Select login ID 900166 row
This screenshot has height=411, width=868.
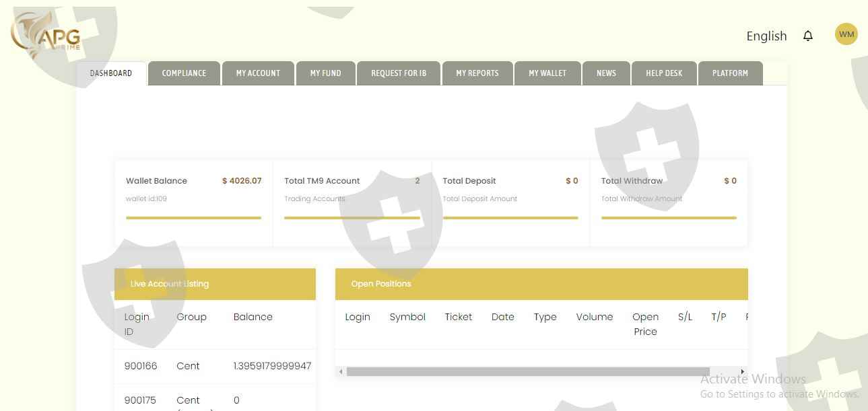[215, 366]
